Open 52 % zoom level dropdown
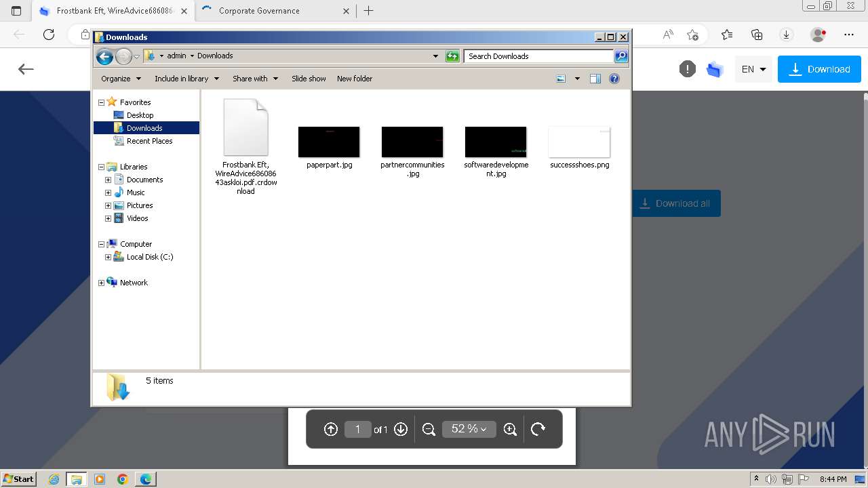The image size is (868, 488). pyautogui.click(x=469, y=429)
